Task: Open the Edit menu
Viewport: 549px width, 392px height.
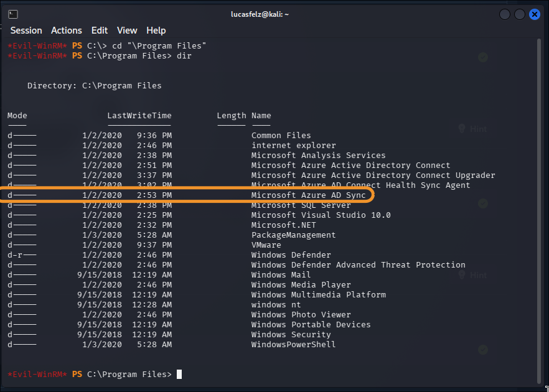Action: pos(100,30)
